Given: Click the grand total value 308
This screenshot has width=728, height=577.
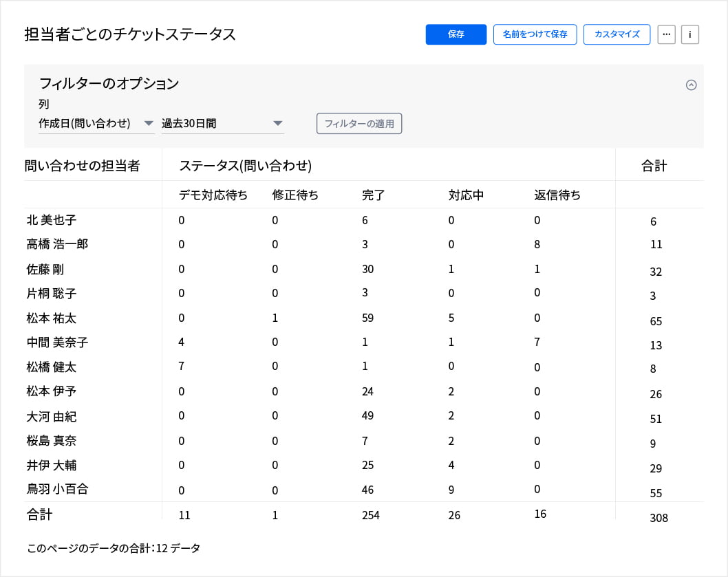Looking at the screenshot, I should [x=659, y=518].
